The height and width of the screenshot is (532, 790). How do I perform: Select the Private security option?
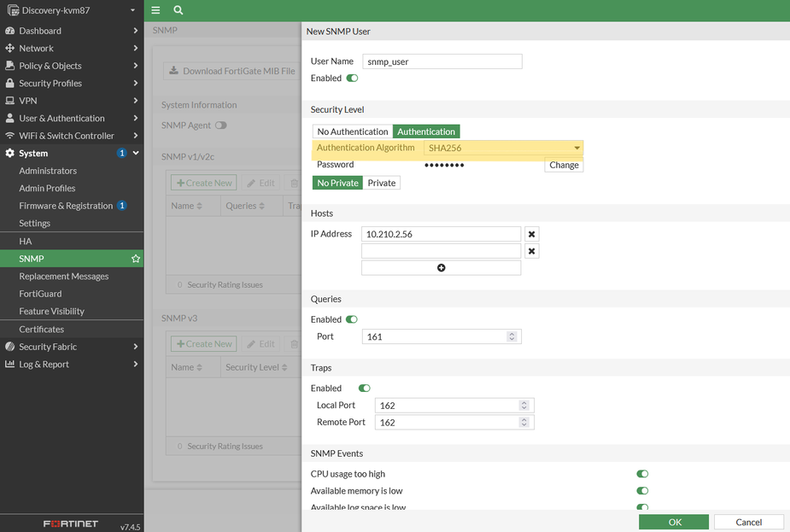[381, 183]
